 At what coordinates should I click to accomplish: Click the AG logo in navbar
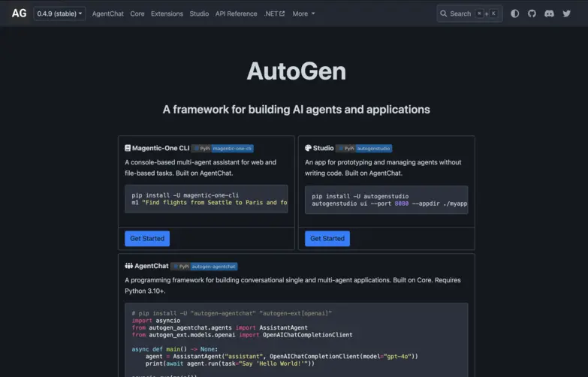(19, 14)
